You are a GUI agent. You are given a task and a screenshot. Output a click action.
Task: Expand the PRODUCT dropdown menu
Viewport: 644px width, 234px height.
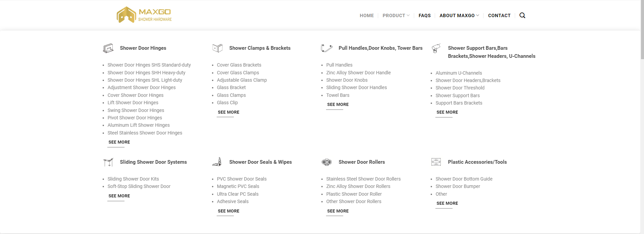pyautogui.click(x=396, y=15)
